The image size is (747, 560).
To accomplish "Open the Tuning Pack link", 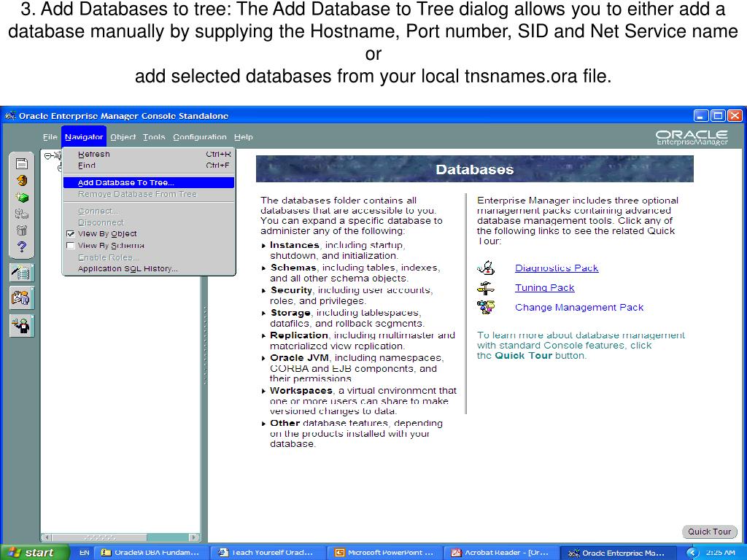I will (x=544, y=287).
